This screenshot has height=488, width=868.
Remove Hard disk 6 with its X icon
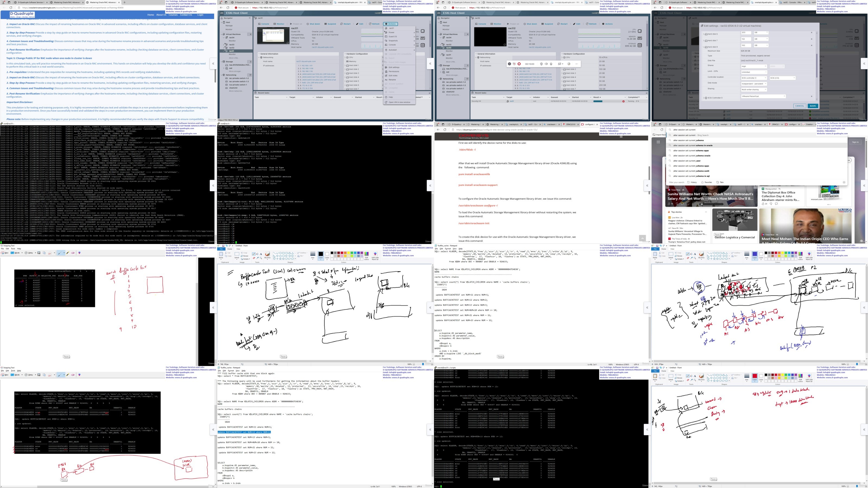[811, 33]
